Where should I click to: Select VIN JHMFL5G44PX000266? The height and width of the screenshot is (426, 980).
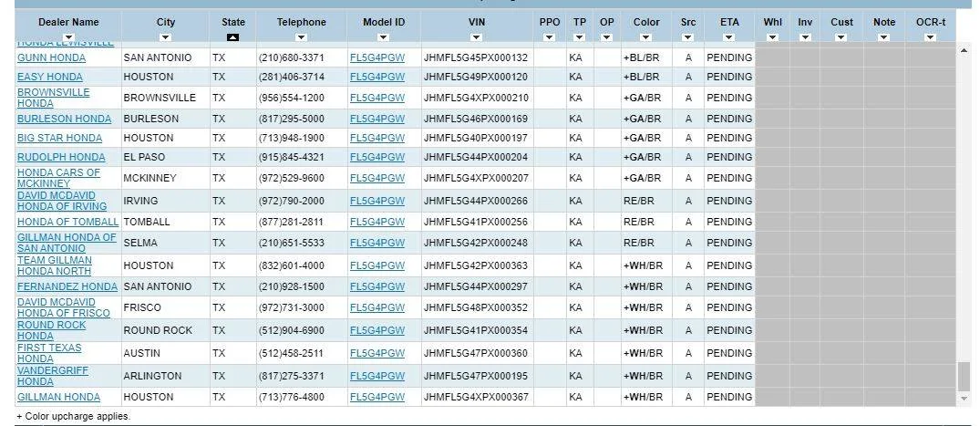click(476, 201)
